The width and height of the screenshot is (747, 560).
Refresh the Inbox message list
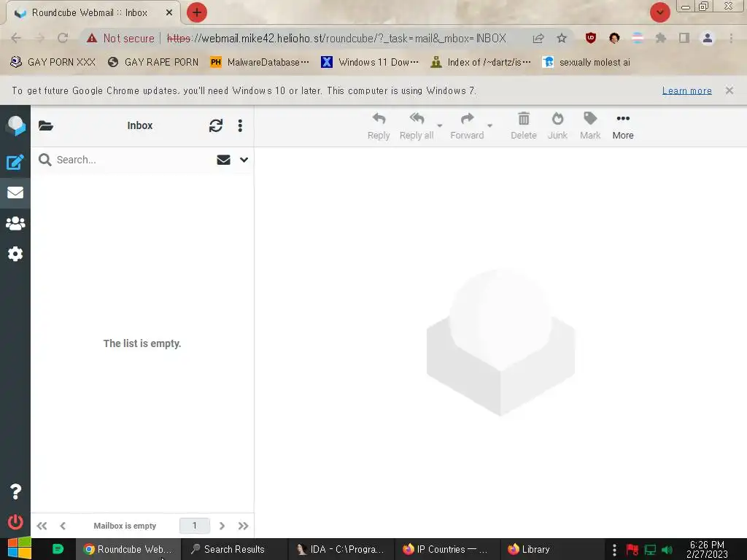[216, 125]
